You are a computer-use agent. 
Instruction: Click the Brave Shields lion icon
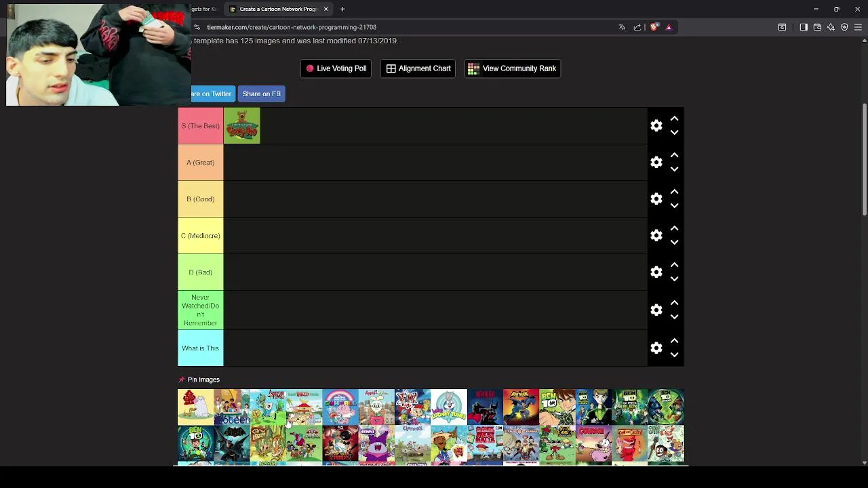point(654,27)
